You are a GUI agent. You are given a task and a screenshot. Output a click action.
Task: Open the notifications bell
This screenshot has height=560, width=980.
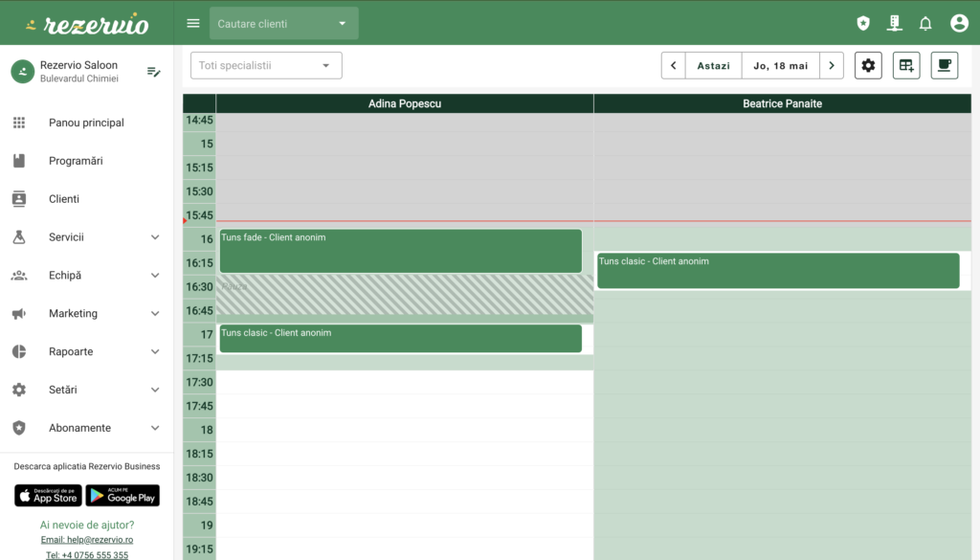point(925,23)
